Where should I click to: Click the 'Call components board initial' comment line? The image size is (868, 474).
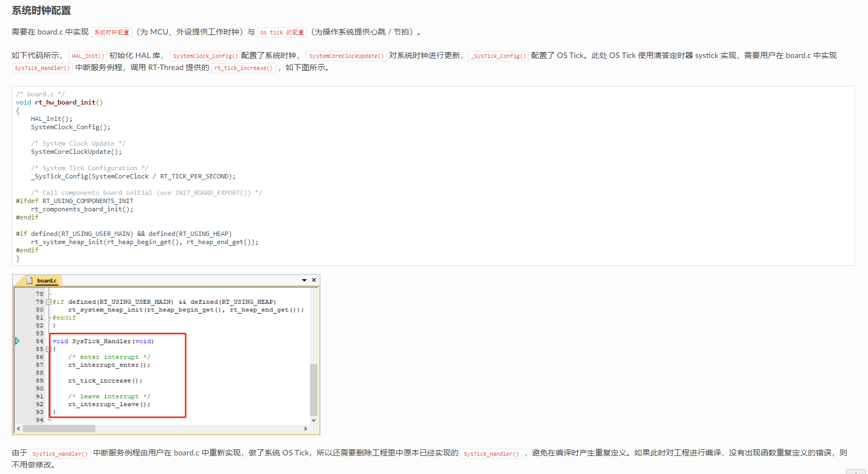tap(146, 193)
